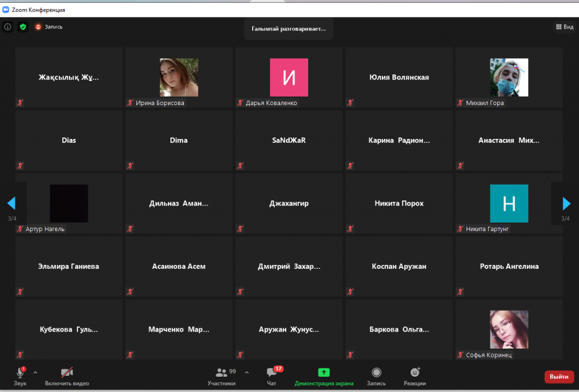Open the meeting information icon

click(7, 27)
